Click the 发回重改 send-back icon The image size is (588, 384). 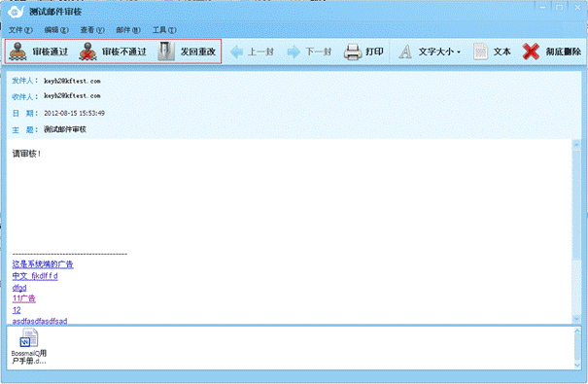(166, 52)
